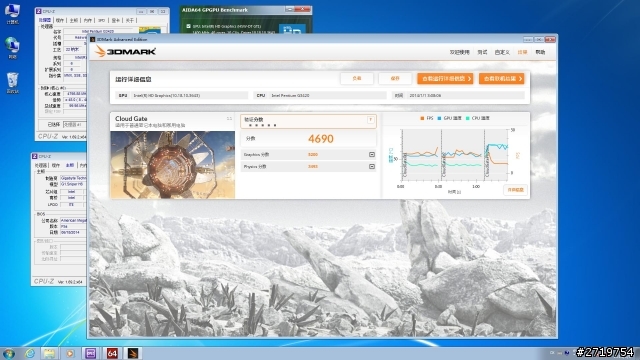Select the second tab in lower CPU-Z window
640x360 pixels.
[56, 165]
